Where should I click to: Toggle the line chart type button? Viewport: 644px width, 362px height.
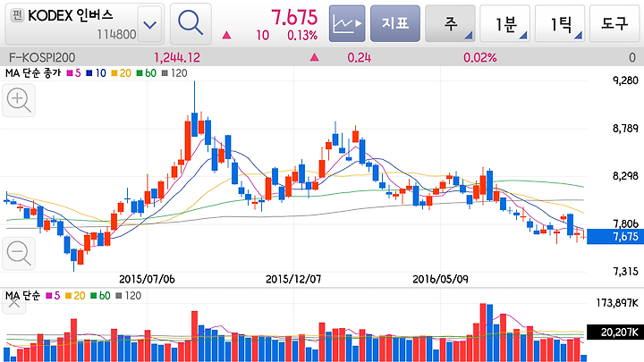(347, 23)
